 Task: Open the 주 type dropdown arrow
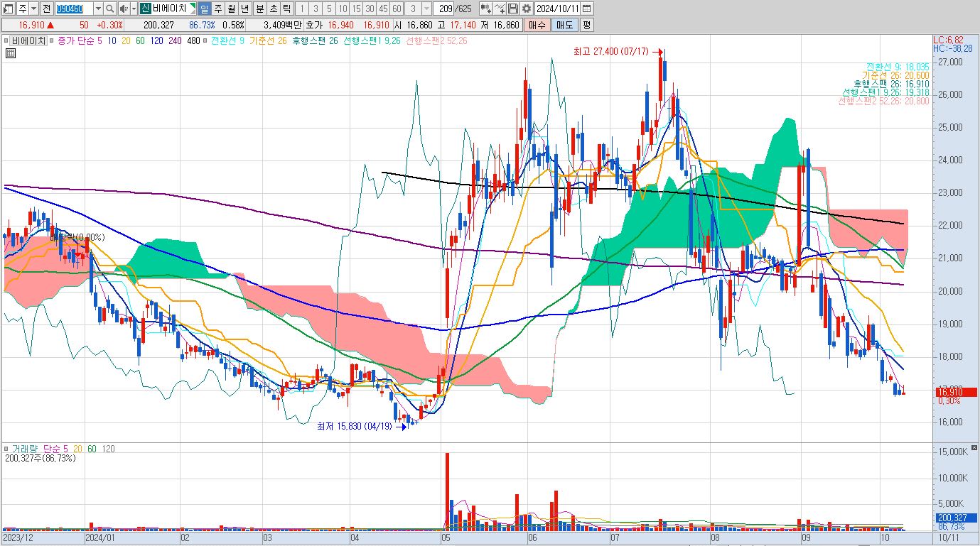tap(34, 9)
